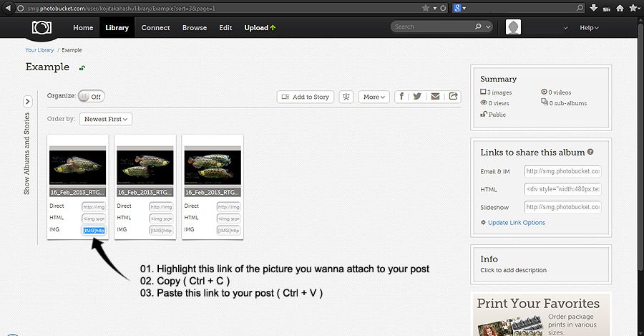This screenshot has height=336, width=644.
Task: Go to the Home menu
Action: coord(83,27)
